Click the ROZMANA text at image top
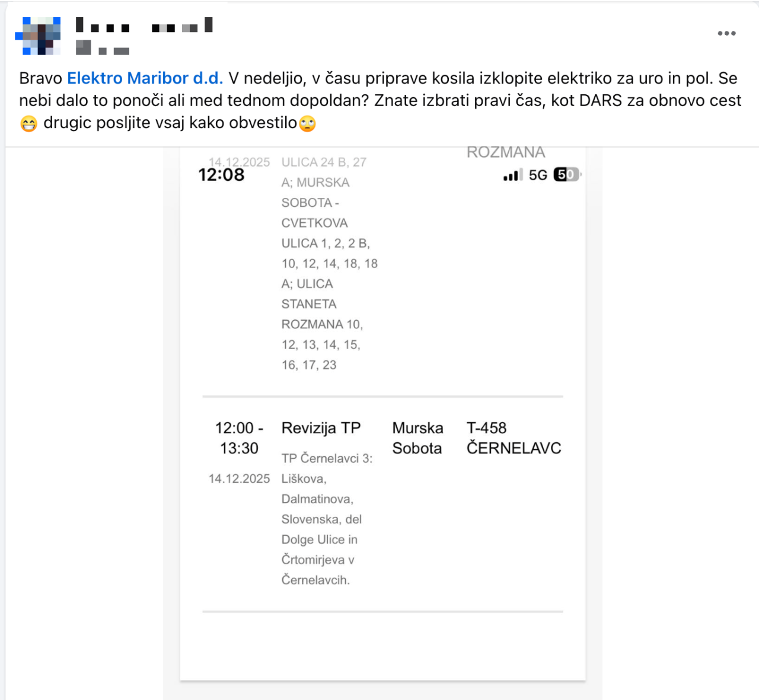 point(506,153)
